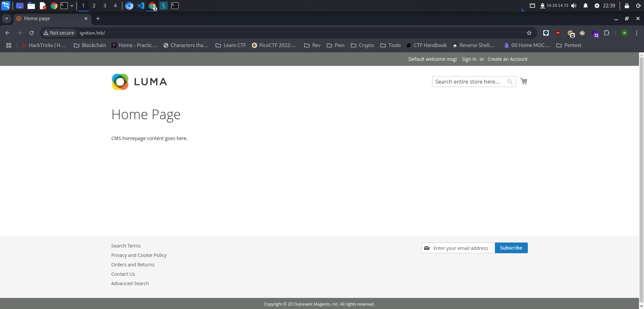The height and width of the screenshot is (309, 644).
Task: Open the Crypto bookmark folder
Action: (x=362, y=45)
